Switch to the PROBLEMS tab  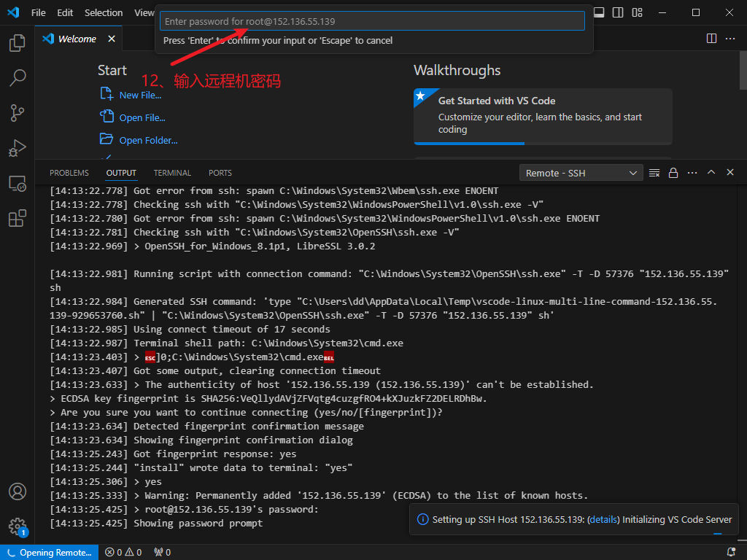click(x=69, y=173)
